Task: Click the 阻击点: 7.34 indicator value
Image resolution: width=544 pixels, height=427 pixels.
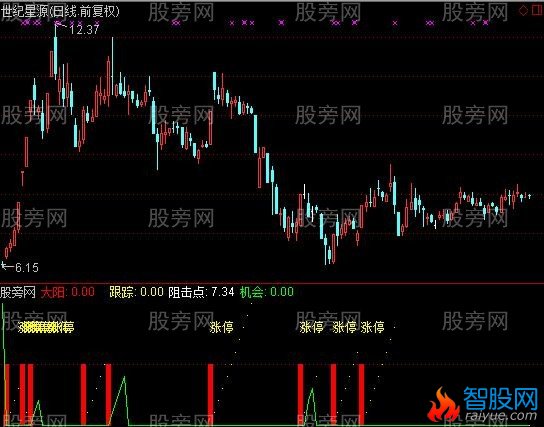Action: 201,292
